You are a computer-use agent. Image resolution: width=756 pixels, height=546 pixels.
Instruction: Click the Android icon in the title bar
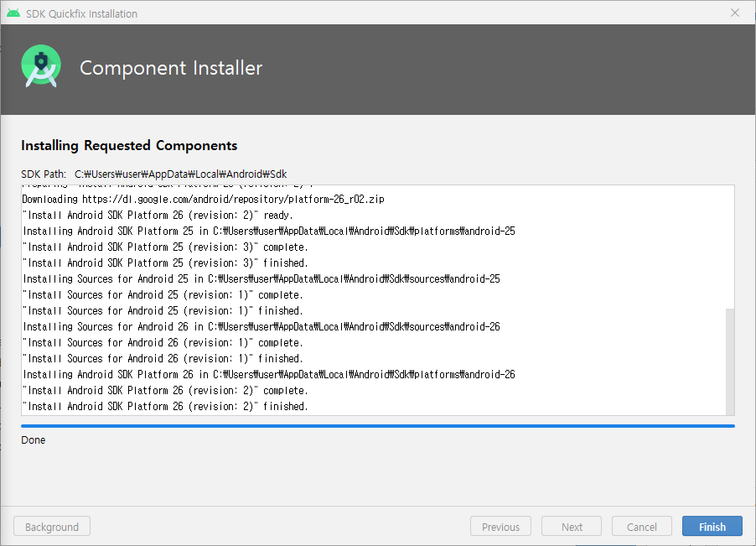coord(13,13)
